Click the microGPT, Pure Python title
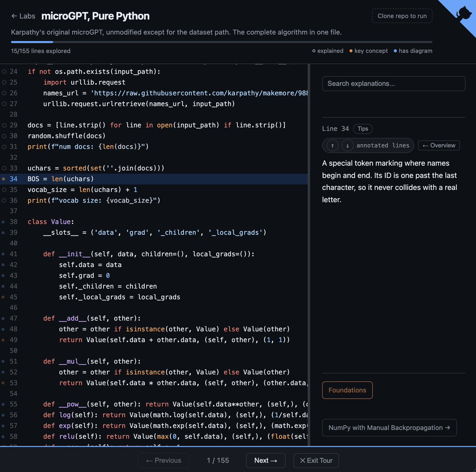This screenshot has width=476, height=472. pos(96,16)
